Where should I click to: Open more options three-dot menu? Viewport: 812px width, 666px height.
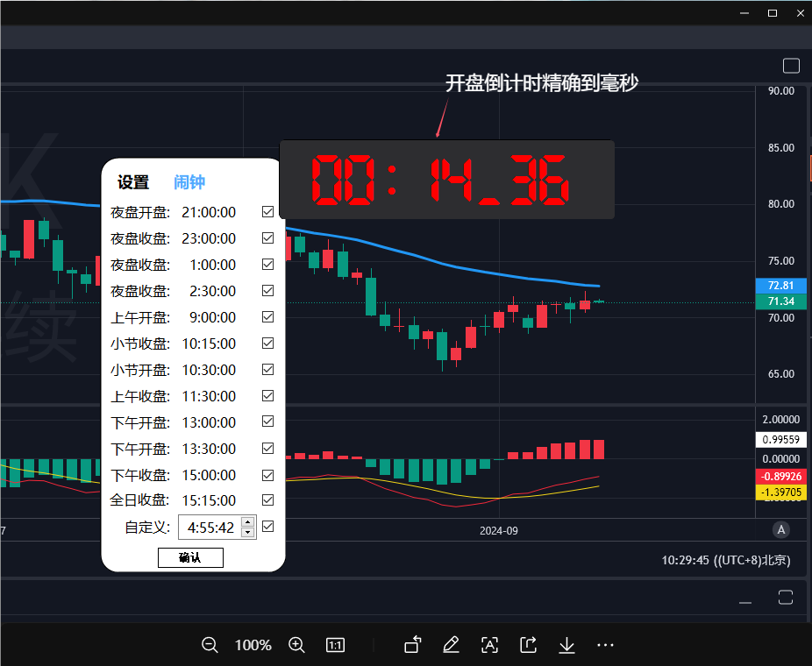[x=605, y=645]
